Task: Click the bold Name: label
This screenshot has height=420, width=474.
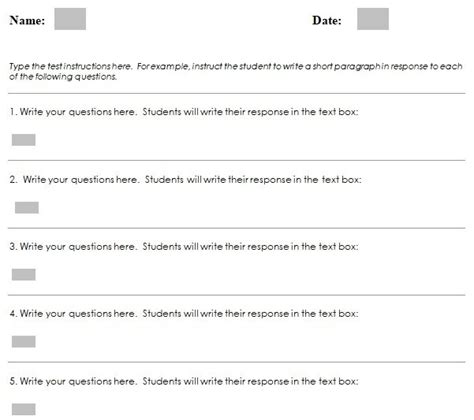Action: point(27,20)
